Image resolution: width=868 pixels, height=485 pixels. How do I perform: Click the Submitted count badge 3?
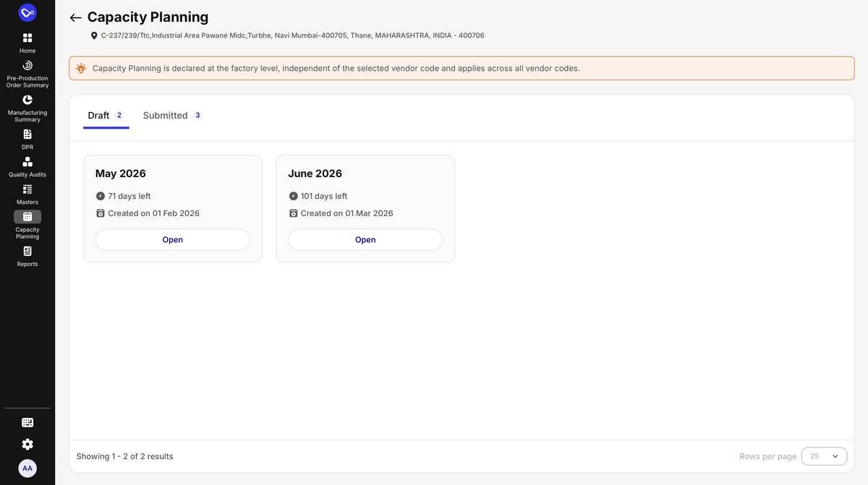[x=197, y=115]
